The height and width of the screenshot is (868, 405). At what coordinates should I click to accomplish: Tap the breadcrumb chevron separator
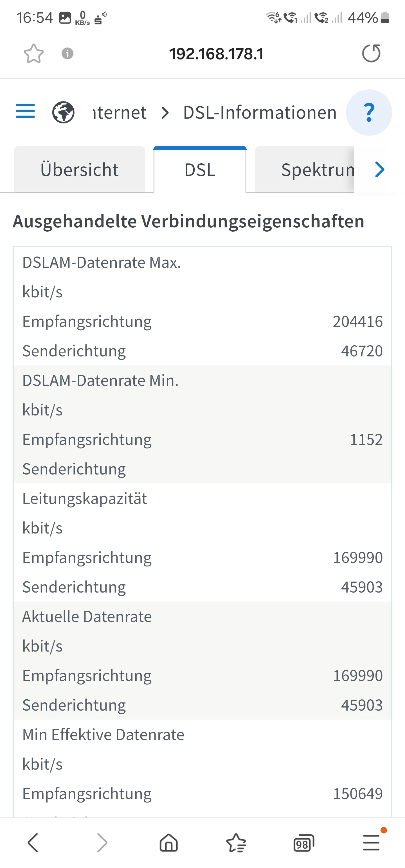point(165,112)
